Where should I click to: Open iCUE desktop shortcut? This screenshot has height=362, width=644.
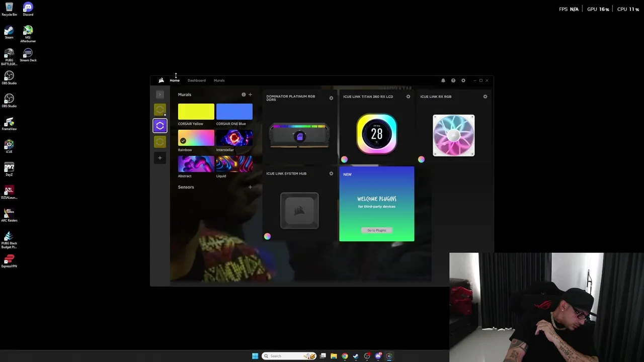coord(9,146)
